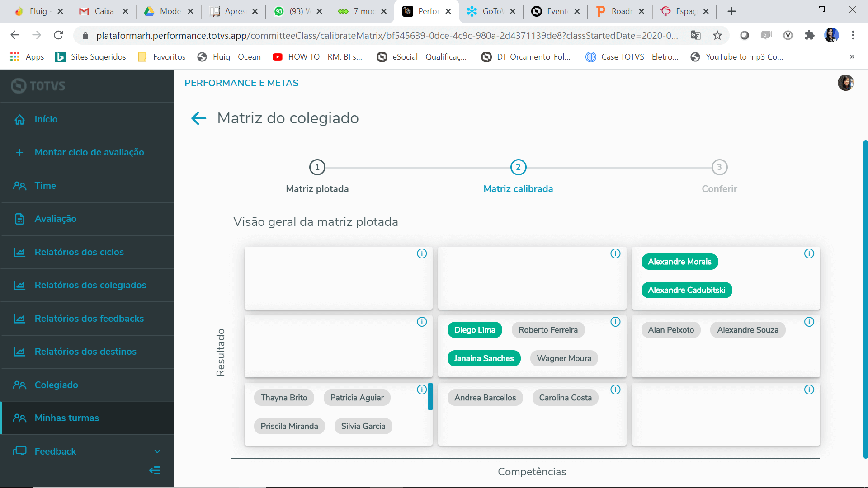Select the Patricia Aguiar chip
This screenshot has height=488, width=868.
(x=357, y=398)
